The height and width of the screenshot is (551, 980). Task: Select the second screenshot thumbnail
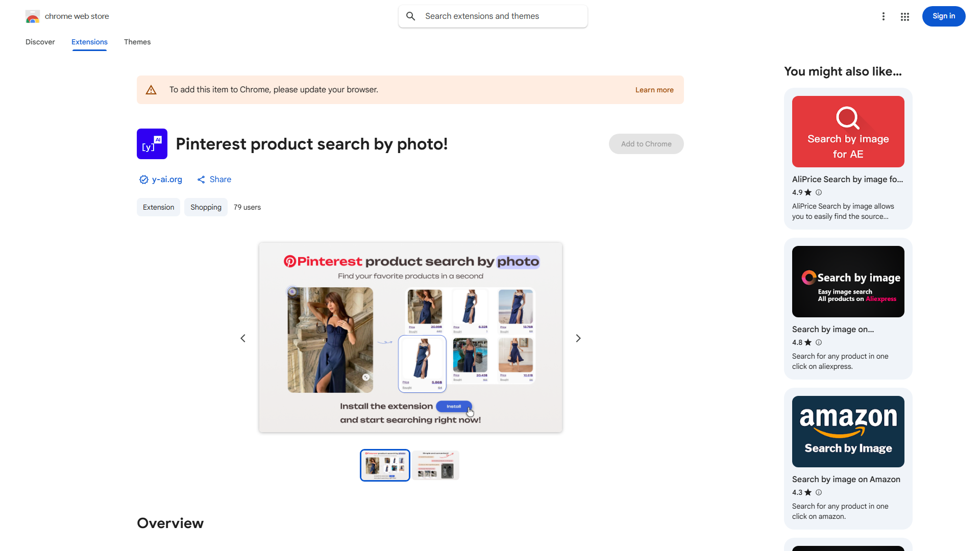[x=435, y=465]
